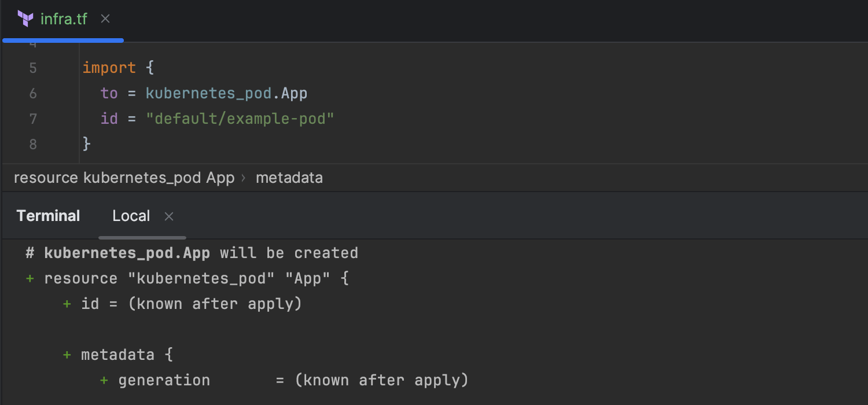Click line number 6 in the gutter
This screenshot has width=868, height=405.
(32, 94)
